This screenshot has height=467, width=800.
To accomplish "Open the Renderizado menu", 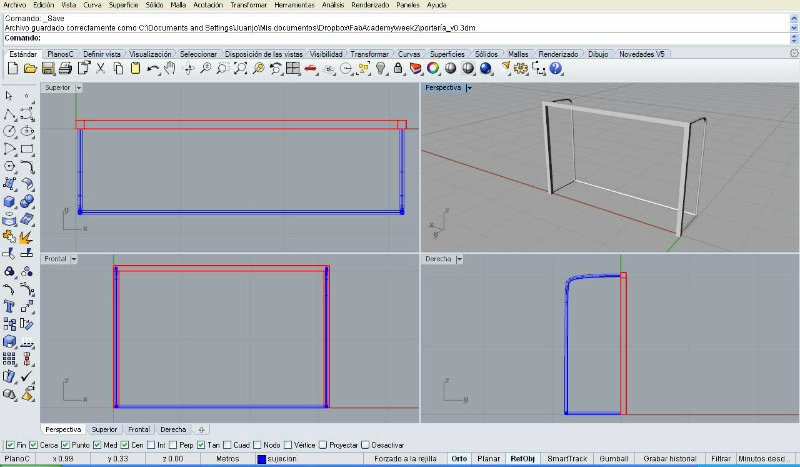I will [370, 5].
